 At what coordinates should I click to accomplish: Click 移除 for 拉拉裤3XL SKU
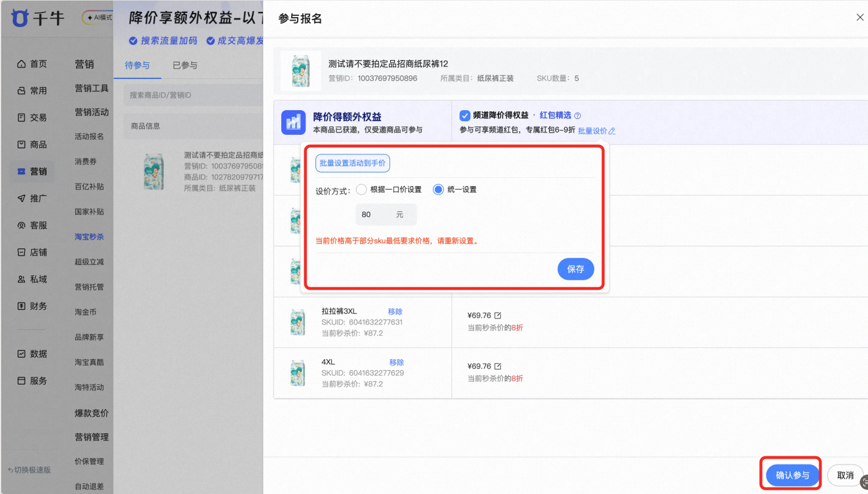[x=395, y=311]
